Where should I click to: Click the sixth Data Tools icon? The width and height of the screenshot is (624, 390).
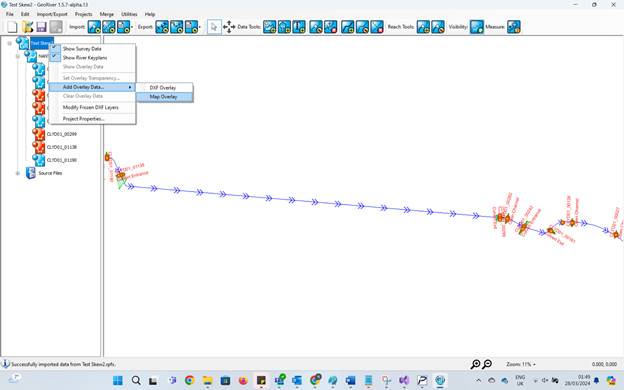tap(347, 27)
